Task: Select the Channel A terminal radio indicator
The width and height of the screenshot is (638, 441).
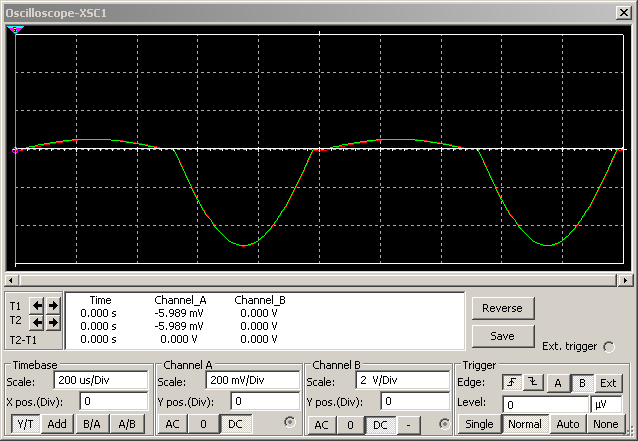Action: (x=290, y=423)
